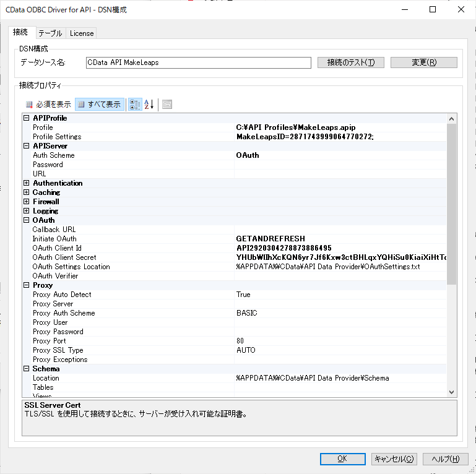Click the C:¥API Profiles¥MakeLeaps.apip value
Viewport: 476px width, 474px height.
click(x=296, y=127)
